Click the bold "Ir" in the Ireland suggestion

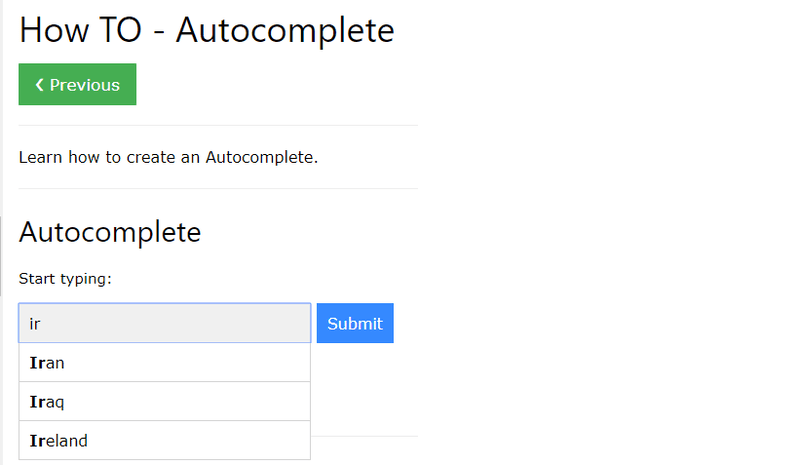[37, 440]
